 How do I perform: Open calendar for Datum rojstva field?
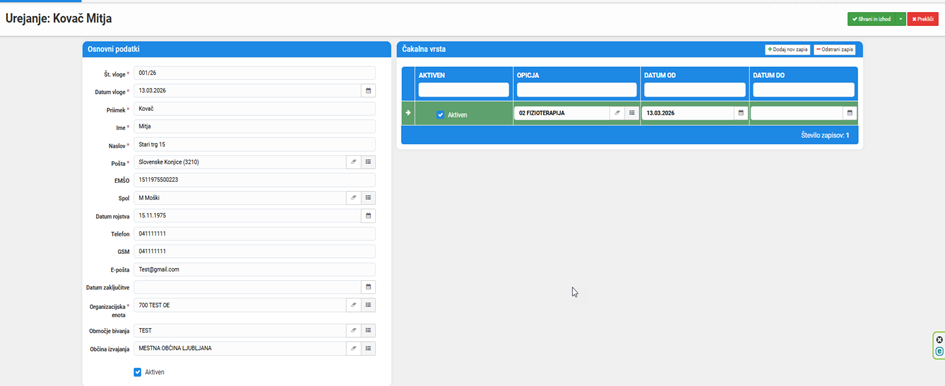[x=368, y=216]
